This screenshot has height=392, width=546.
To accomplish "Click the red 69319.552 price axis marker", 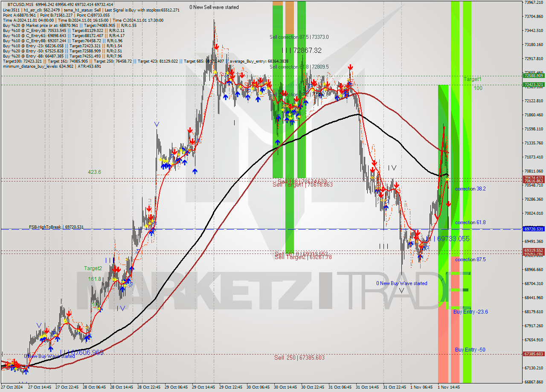I will click(533, 250).
